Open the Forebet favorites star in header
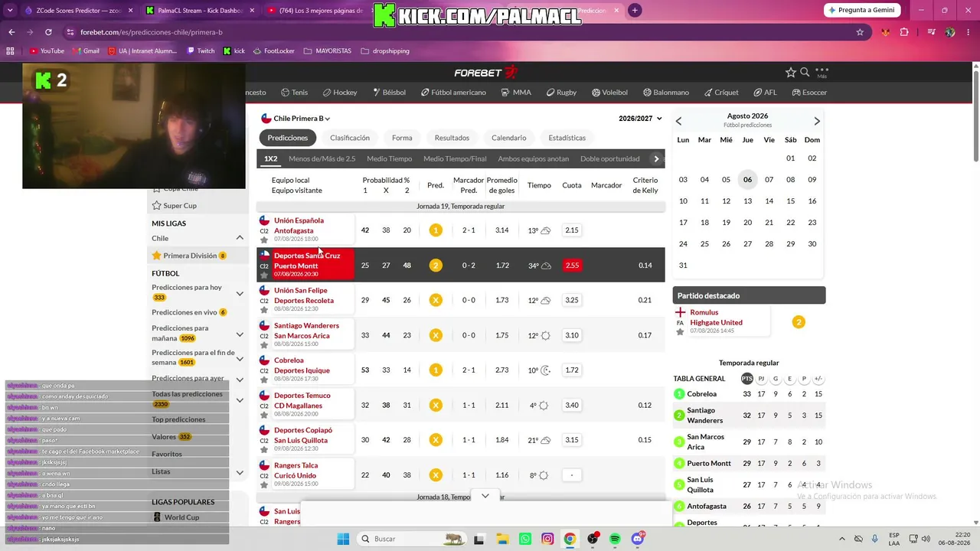980x551 pixels. (791, 72)
